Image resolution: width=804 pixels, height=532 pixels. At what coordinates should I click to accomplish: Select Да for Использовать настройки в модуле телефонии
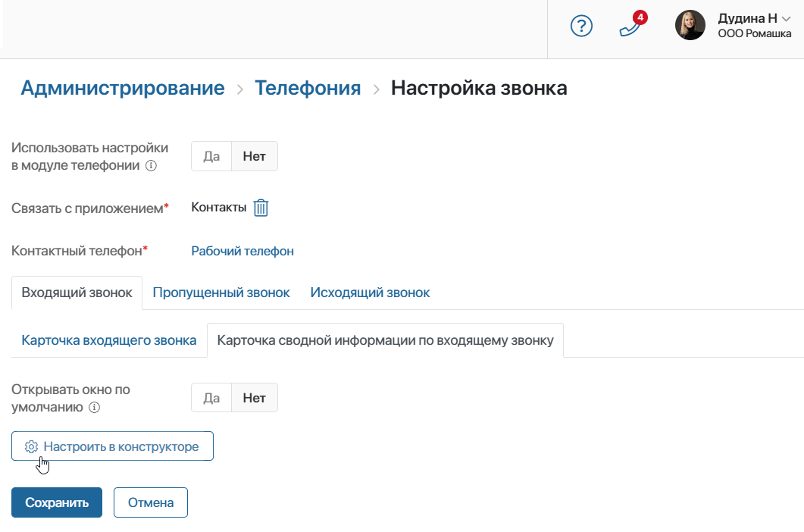211,156
